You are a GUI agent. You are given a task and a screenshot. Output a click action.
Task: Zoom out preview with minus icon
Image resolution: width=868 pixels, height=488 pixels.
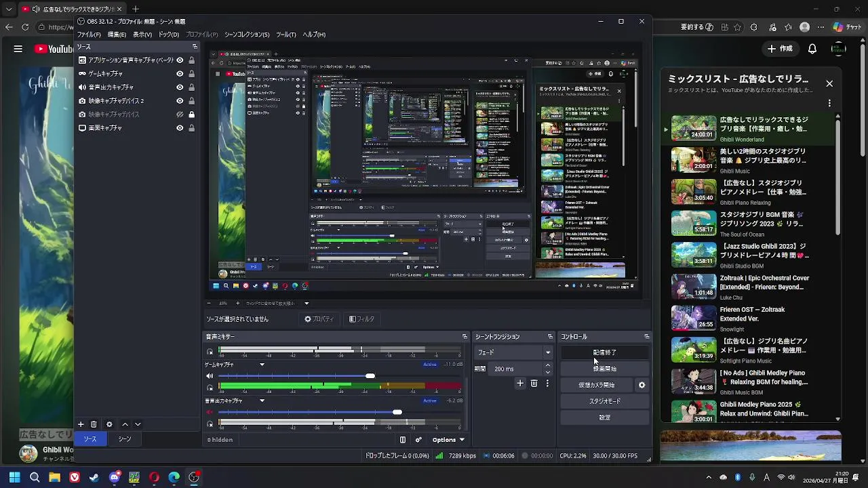point(210,304)
